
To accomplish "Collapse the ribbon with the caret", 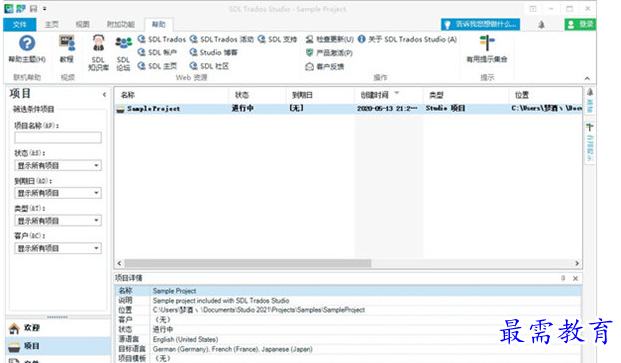I will [587, 78].
